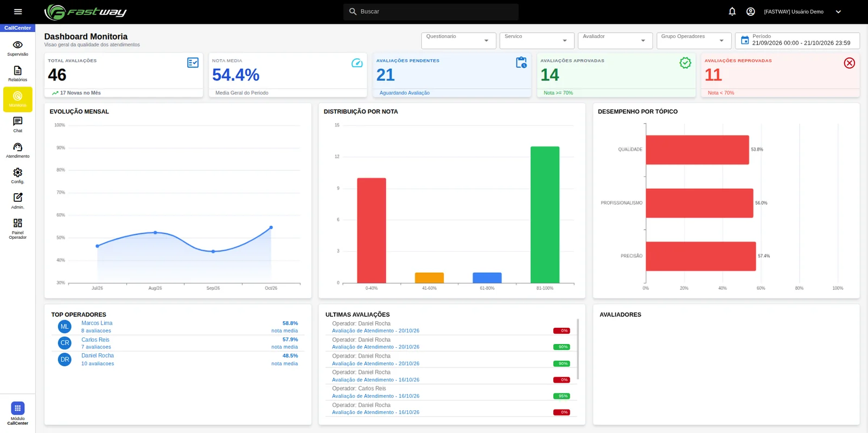Viewport: 868px width, 433px height.
Task: Open Relatórios in the sidebar
Action: [x=18, y=74]
